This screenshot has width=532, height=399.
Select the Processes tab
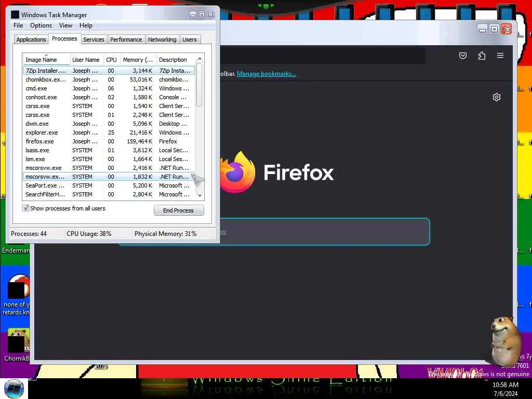pos(64,38)
